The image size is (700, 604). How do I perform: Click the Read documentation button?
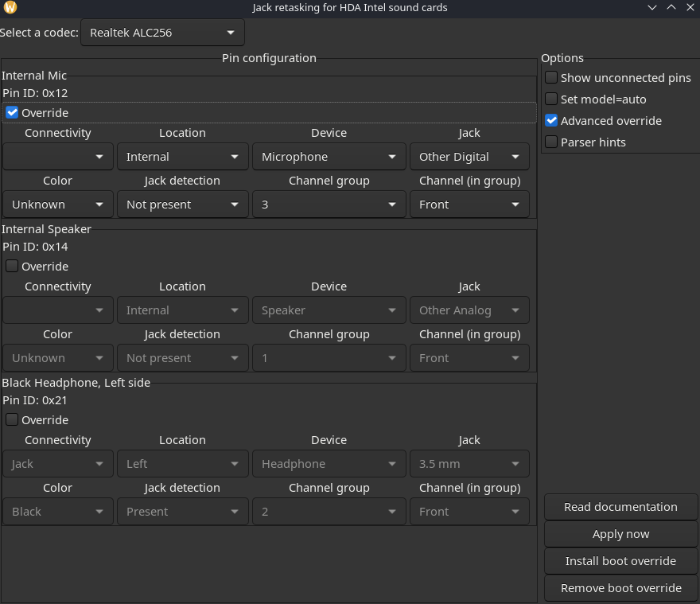pos(620,507)
